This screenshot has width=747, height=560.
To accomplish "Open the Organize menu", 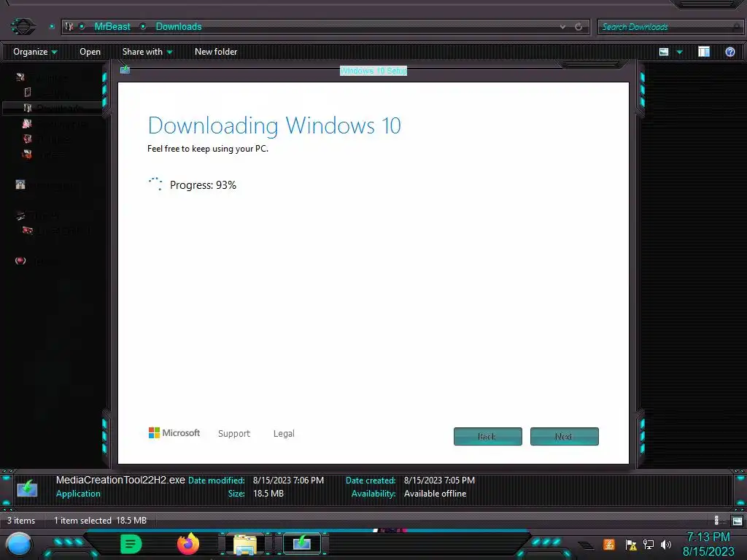I will [x=35, y=52].
